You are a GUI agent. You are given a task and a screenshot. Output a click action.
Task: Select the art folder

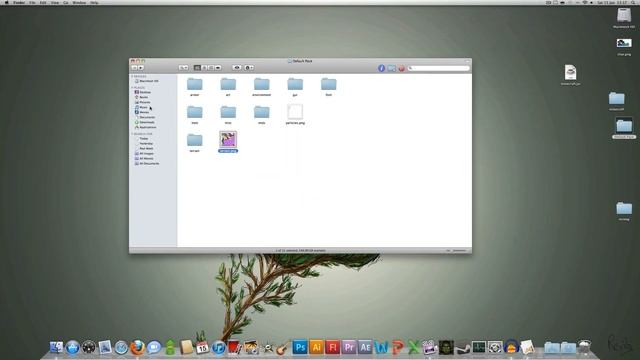click(228, 84)
